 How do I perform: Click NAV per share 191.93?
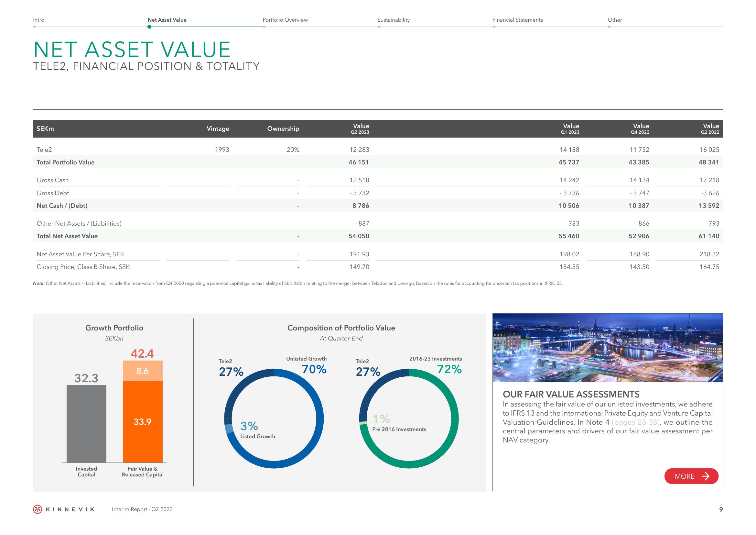(359, 254)
